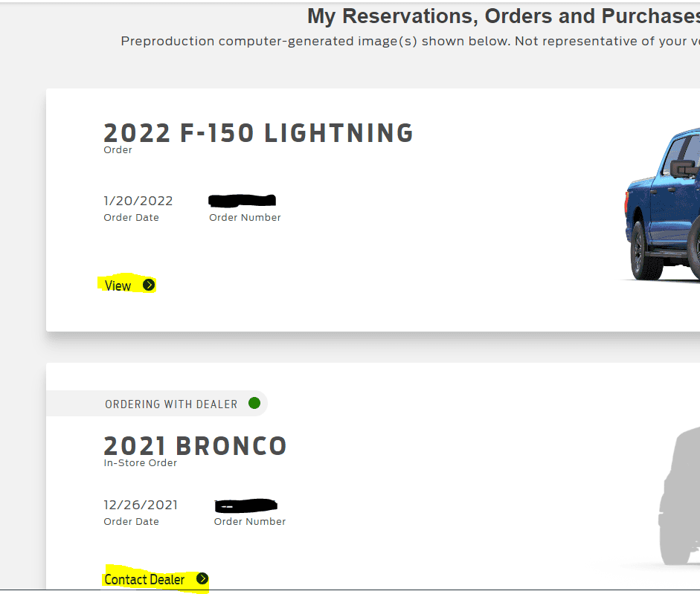This screenshot has height=594, width=700.
Task: Click the arrow icon beside Contact Dealer
Action: pyautogui.click(x=202, y=579)
